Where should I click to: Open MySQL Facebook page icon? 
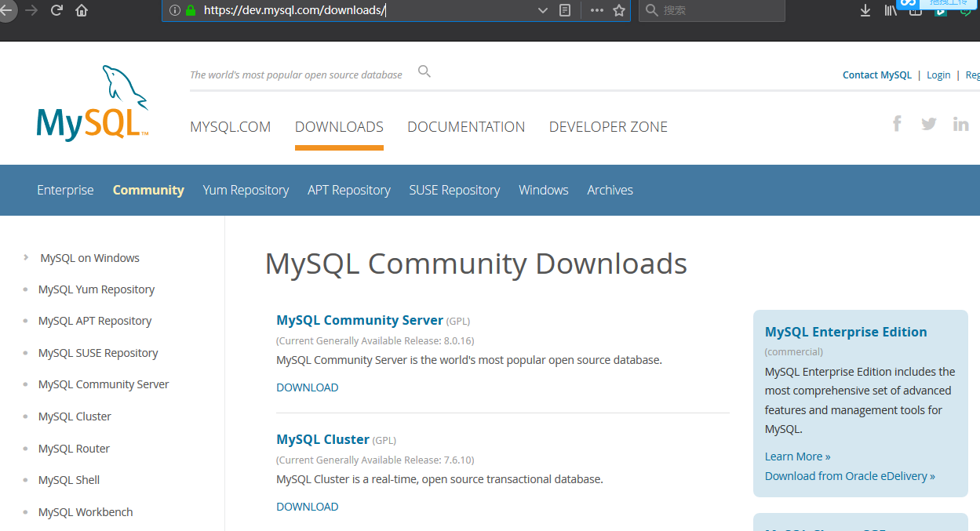[897, 123]
